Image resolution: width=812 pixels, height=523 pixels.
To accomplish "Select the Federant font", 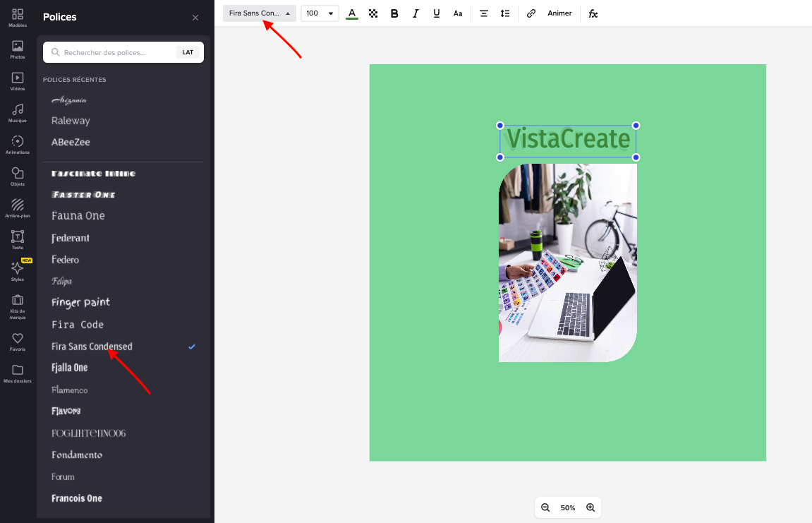I will pos(71,238).
